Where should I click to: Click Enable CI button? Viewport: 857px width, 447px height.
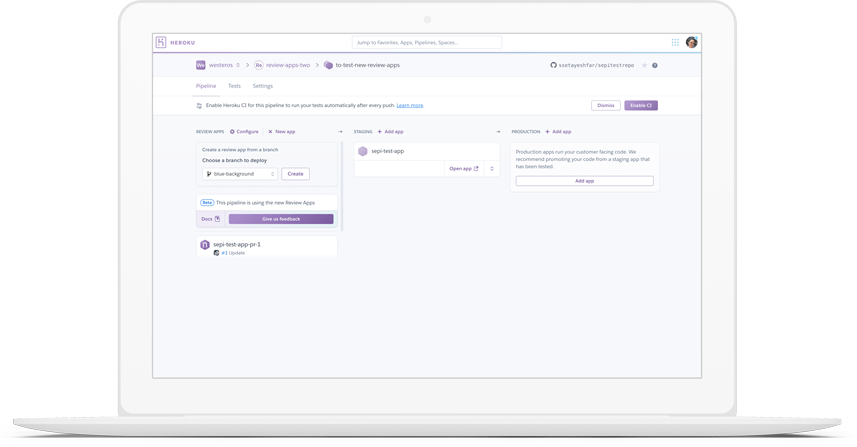click(641, 105)
